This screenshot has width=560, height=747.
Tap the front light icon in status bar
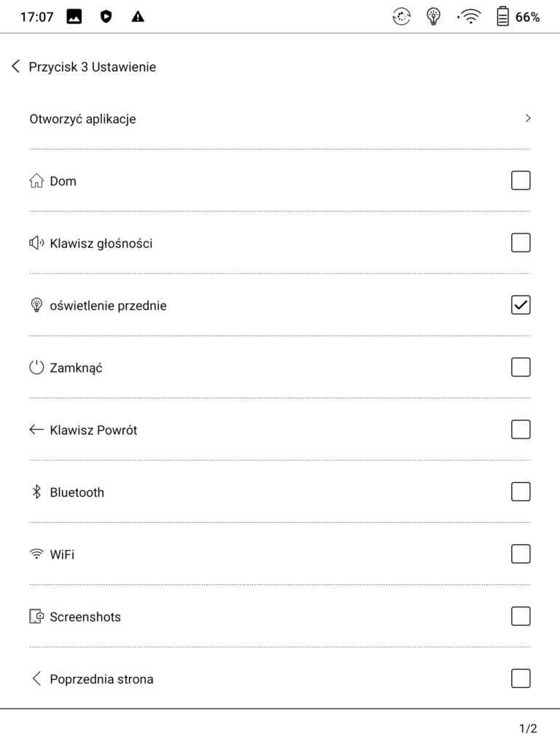(x=434, y=17)
